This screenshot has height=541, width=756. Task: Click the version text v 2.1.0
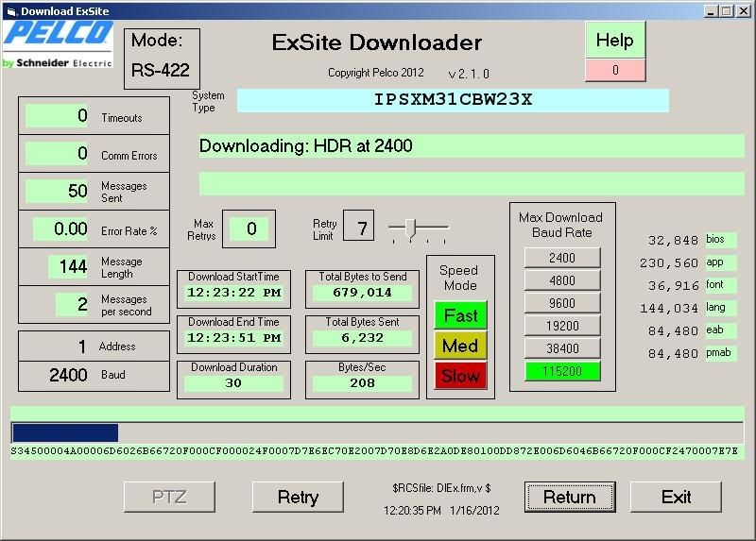point(469,74)
